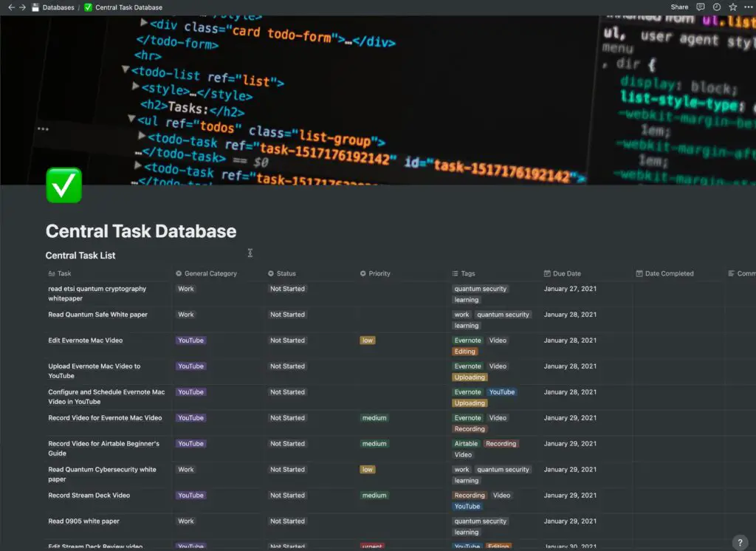Click work tag on Read Quantum Safe White paper
Viewport: 756px width, 551px height.
461,315
